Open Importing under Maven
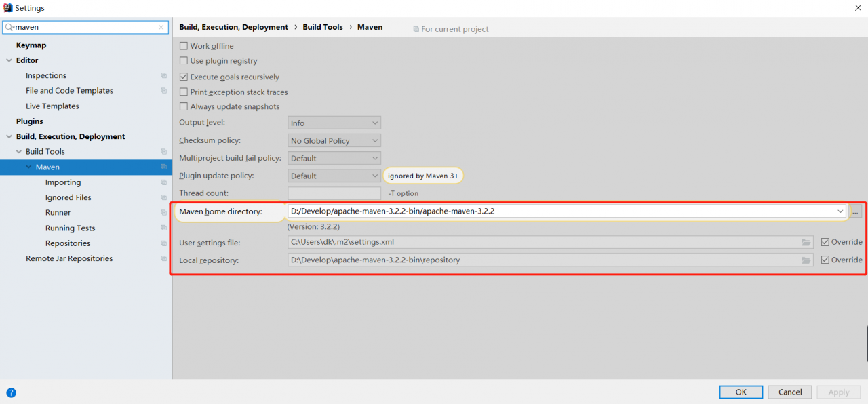Viewport: 868px width, 404px height. point(63,182)
